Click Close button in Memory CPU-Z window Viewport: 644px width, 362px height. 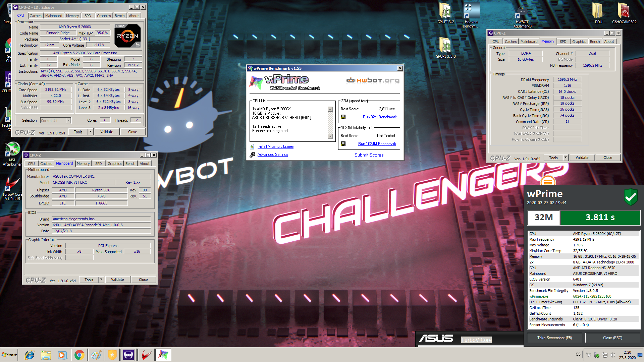pyautogui.click(x=608, y=158)
